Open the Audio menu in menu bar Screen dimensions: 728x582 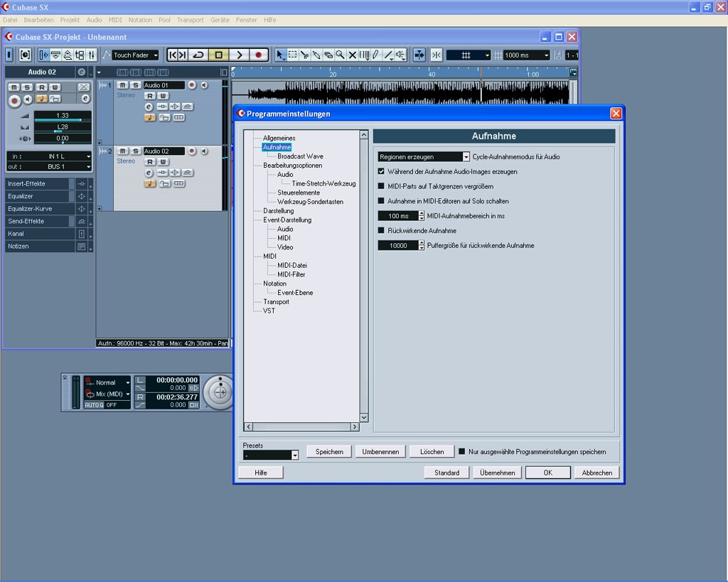95,20
